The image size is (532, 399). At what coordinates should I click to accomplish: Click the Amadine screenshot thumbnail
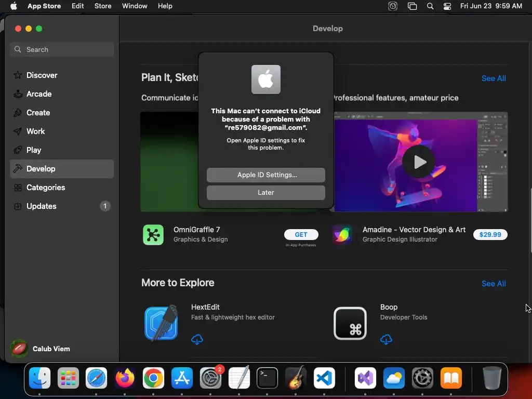tap(420, 162)
